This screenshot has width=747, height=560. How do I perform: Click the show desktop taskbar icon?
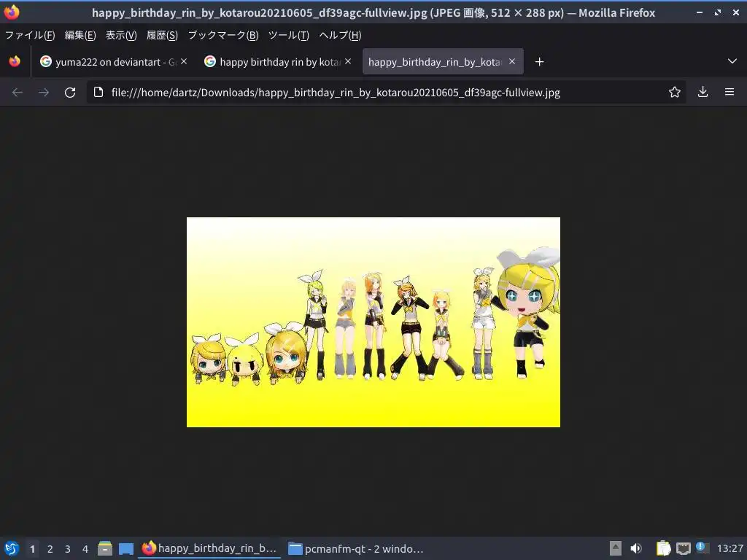coord(125,548)
